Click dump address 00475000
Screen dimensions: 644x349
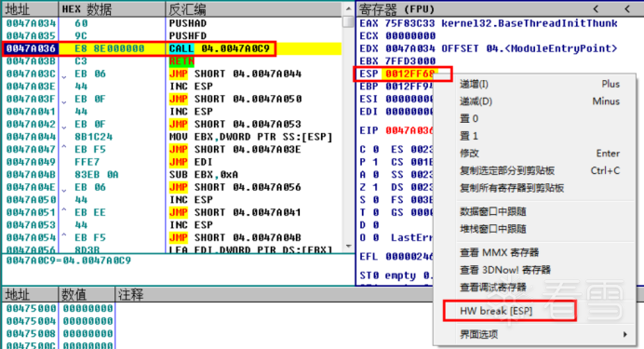(31, 308)
